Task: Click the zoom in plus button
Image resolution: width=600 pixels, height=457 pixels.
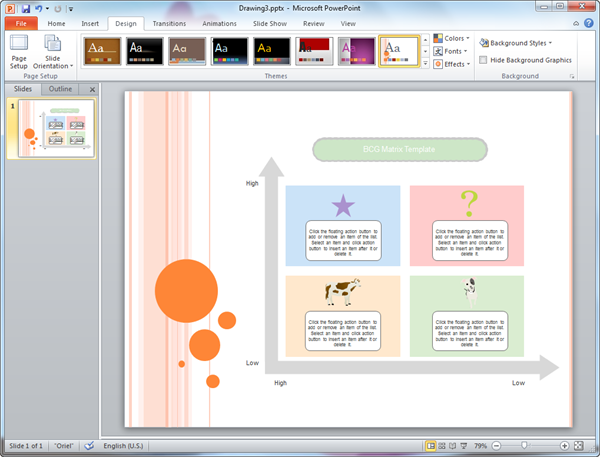Action: tap(565, 445)
